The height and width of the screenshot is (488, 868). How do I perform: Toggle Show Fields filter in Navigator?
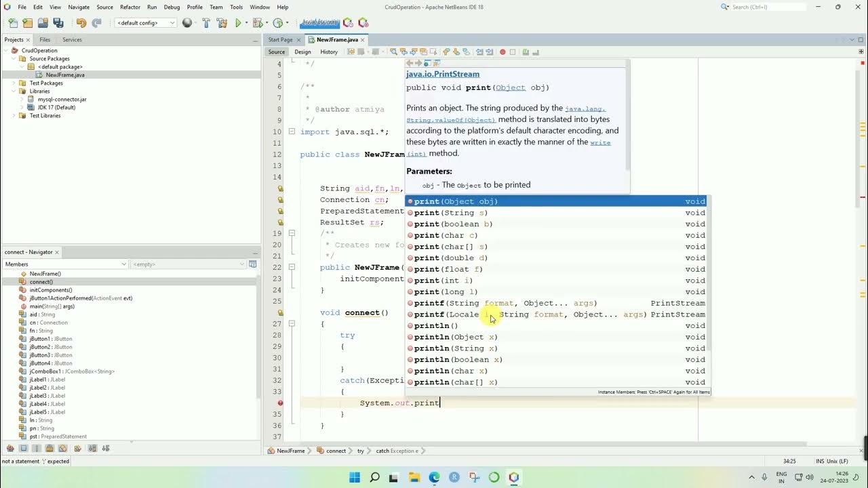23,448
